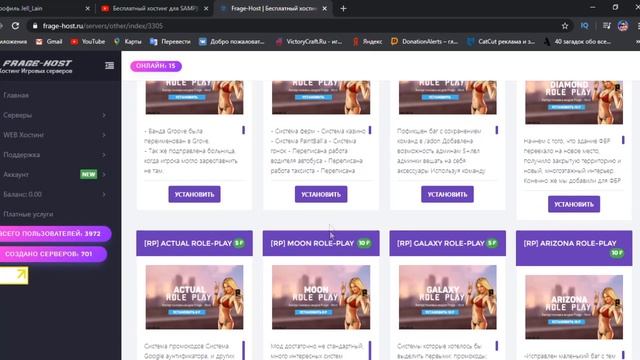This screenshot has width=640, height=360.
Task: Open the [RP] Moon Role-Play card header
Action: [321, 243]
